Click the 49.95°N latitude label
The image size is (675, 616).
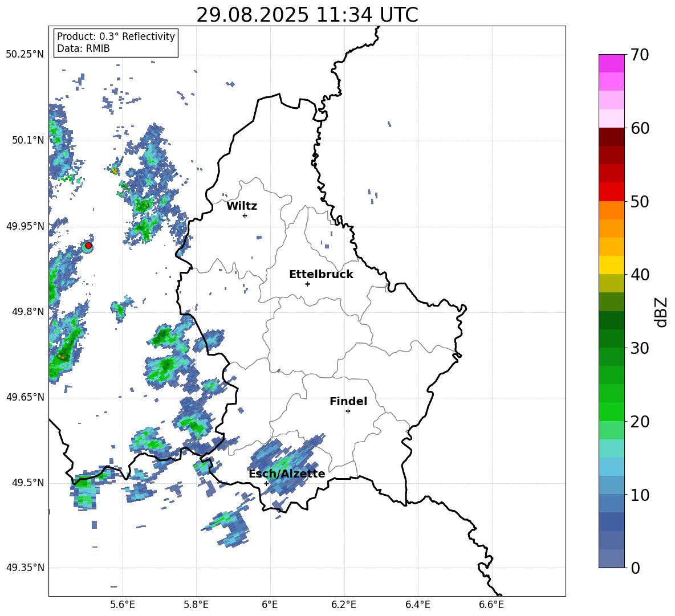tap(25, 226)
